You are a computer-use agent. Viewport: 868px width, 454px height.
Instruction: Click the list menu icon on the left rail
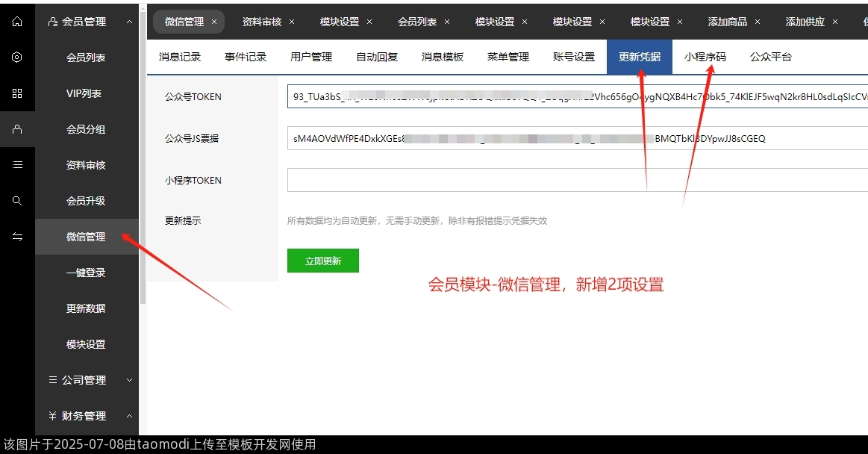(x=16, y=164)
